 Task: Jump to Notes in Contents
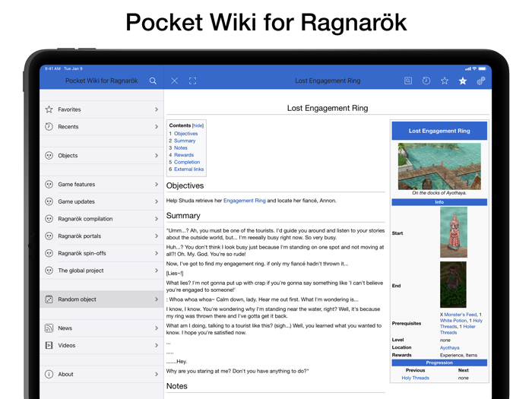pos(181,148)
